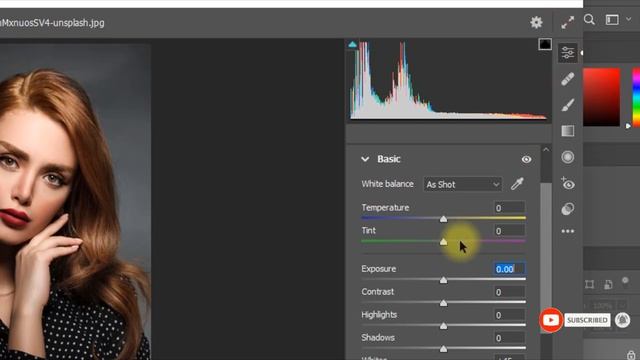Click the Temperature slider handle

tap(443, 219)
